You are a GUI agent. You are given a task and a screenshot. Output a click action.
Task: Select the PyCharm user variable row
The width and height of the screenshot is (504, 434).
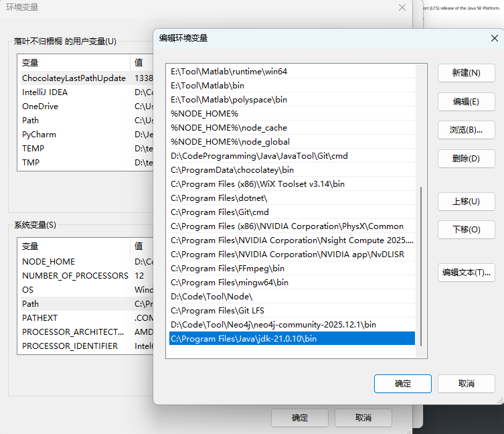tap(39, 135)
